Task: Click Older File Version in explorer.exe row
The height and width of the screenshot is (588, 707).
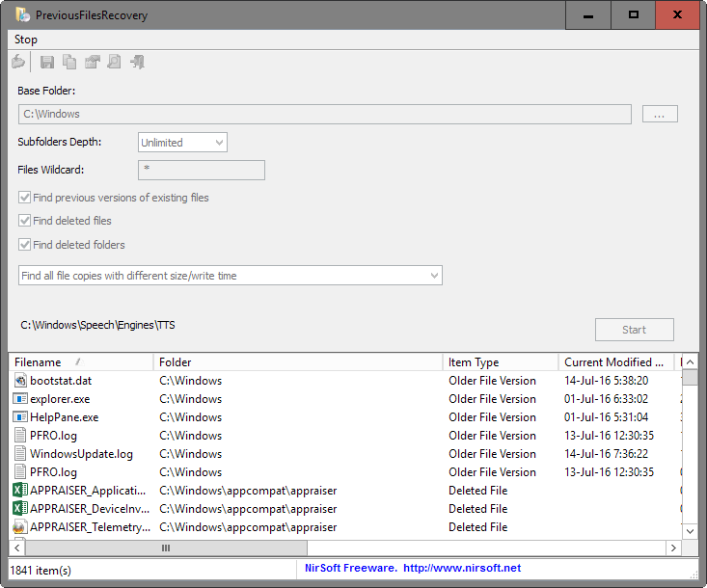Action: coord(492,399)
